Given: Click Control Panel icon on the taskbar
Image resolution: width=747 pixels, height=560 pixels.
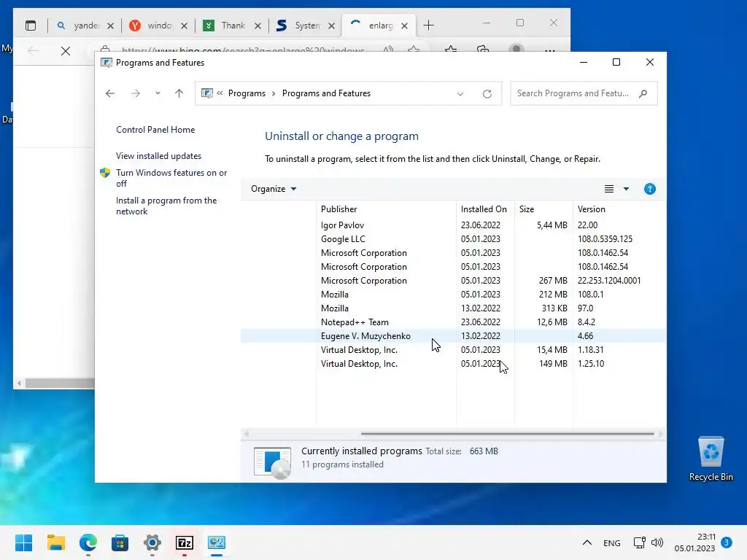Looking at the screenshot, I should pyautogui.click(x=217, y=542).
